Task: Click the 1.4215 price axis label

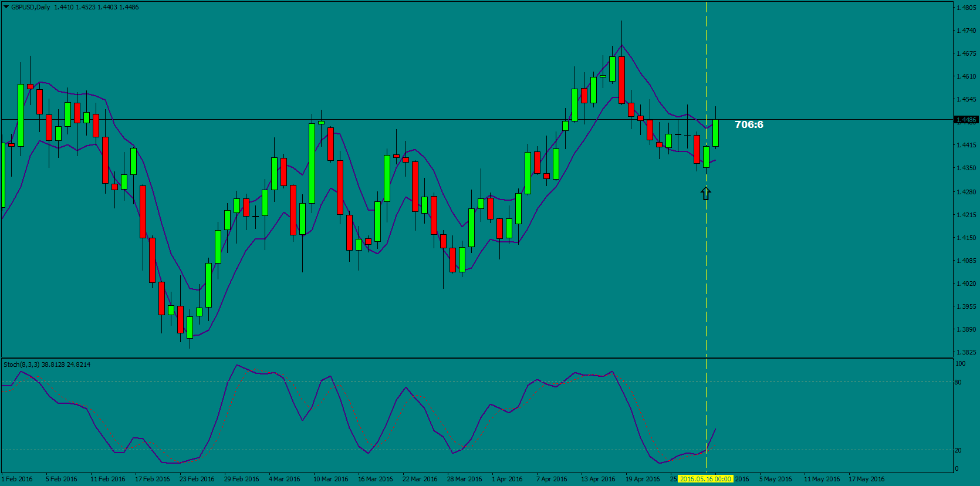Action: (967, 215)
